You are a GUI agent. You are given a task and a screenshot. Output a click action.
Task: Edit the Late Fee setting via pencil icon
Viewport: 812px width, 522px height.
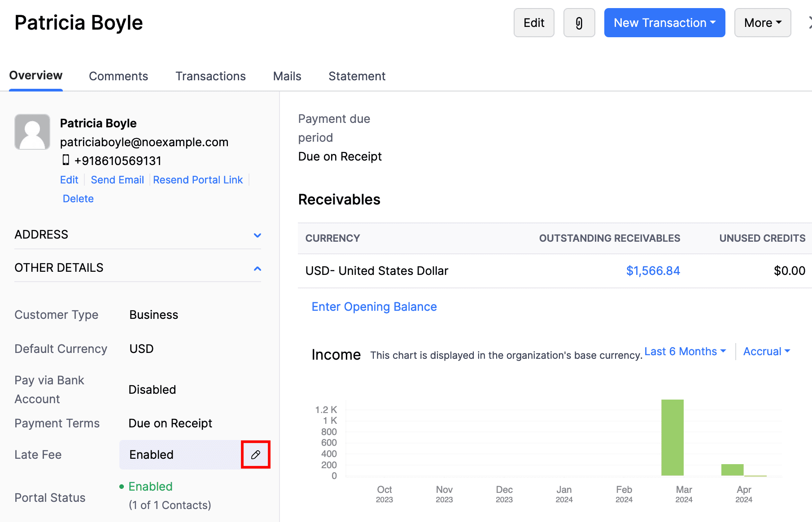(255, 454)
